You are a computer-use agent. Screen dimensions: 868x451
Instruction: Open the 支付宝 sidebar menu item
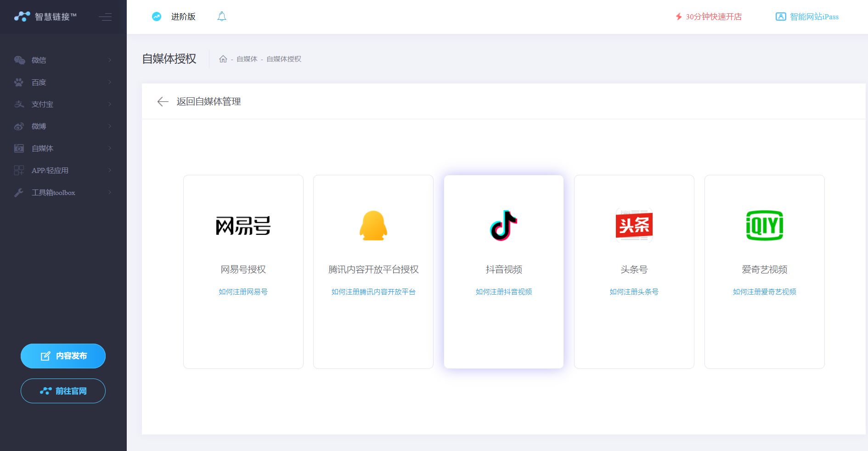pos(42,104)
